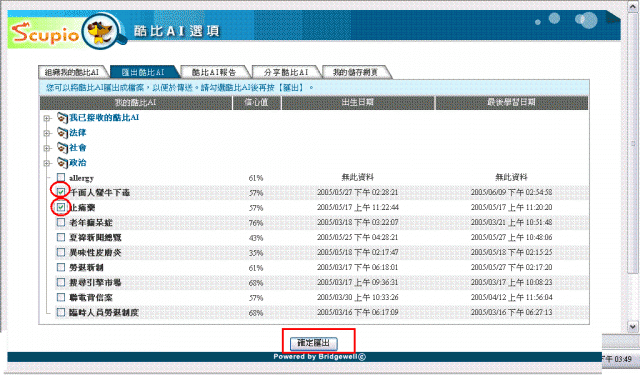Expand the 法律 folder node

pyautogui.click(x=47, y=133)
